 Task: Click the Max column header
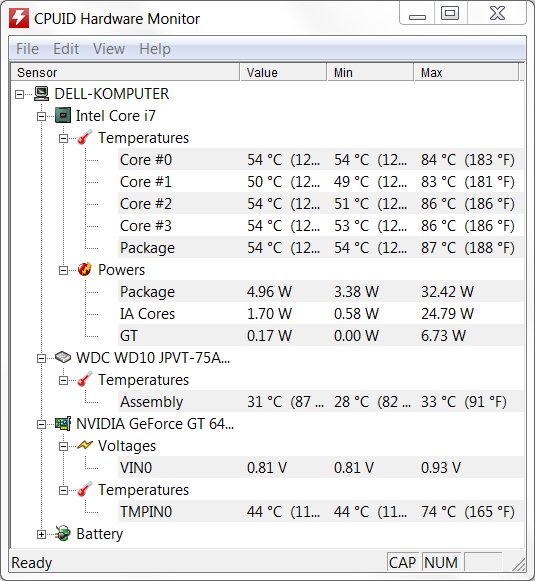click(x=466, y=72)
